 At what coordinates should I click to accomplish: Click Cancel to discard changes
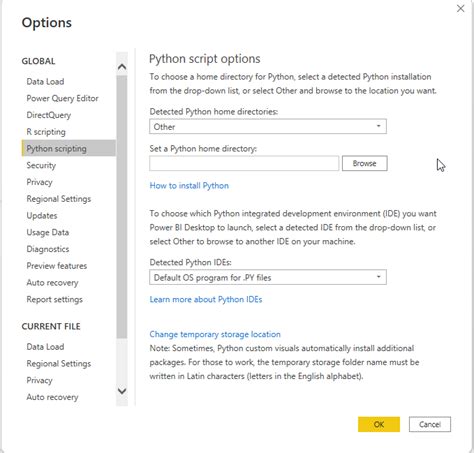click(x=430, y=424)
